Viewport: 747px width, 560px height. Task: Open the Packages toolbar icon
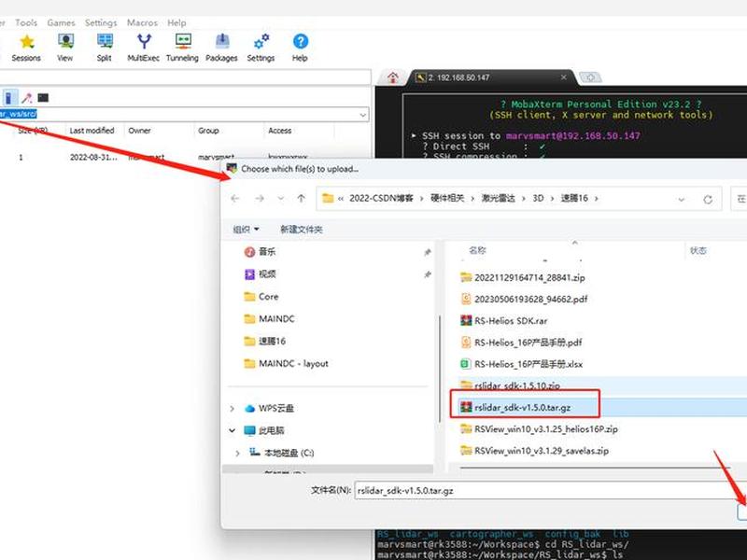[x=221, y=49]
